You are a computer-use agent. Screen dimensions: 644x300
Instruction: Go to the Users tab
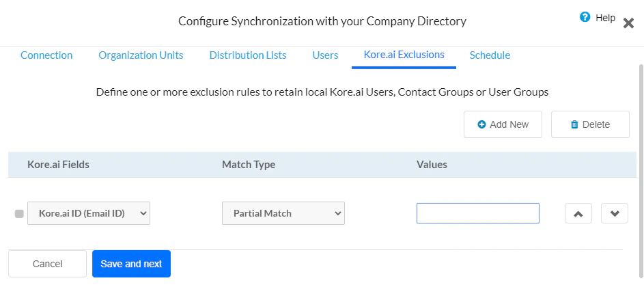pos(325,55)
